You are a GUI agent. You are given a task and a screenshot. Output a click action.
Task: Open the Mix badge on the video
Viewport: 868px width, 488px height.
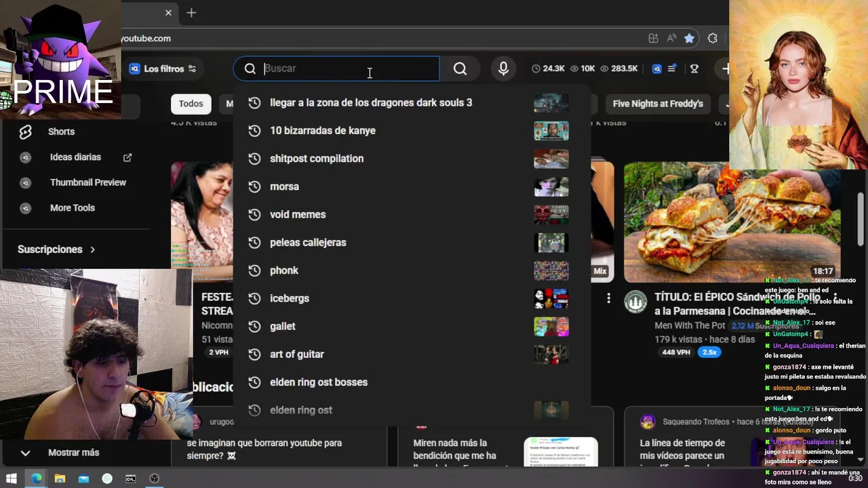click(599, 271)
